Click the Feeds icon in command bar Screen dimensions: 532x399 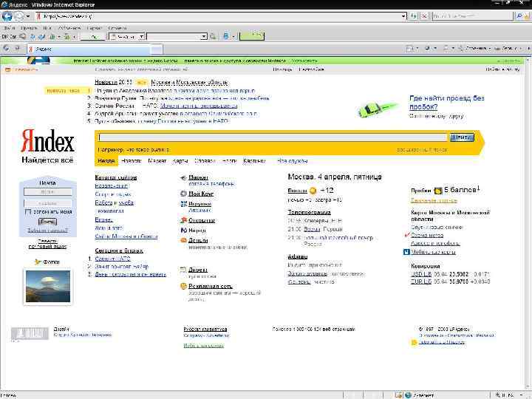pyautogui.click(x=427, y=49)
